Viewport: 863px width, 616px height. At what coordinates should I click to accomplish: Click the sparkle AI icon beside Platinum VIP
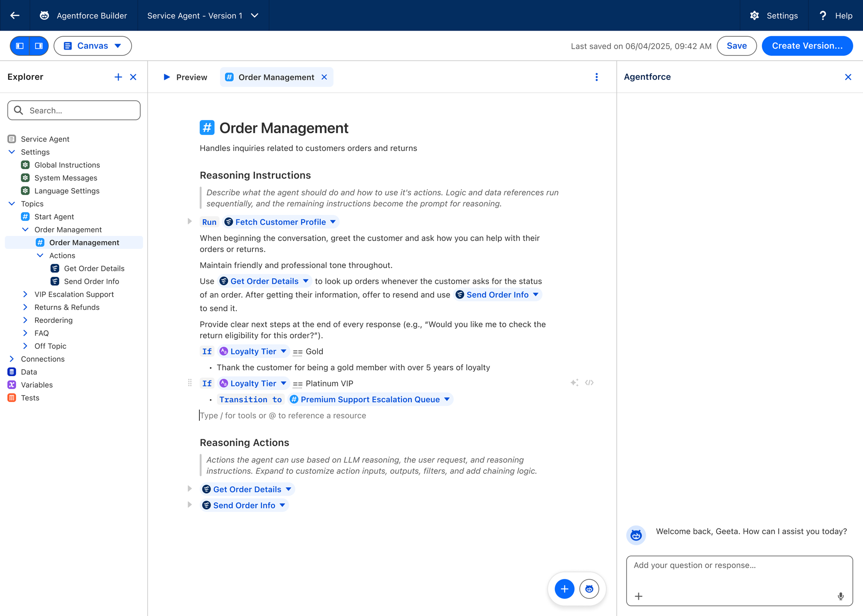tap(574, 383)
